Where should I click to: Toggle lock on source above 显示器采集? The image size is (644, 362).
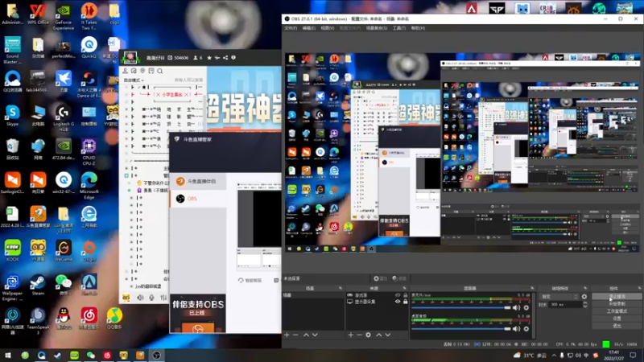coord(406,295)
